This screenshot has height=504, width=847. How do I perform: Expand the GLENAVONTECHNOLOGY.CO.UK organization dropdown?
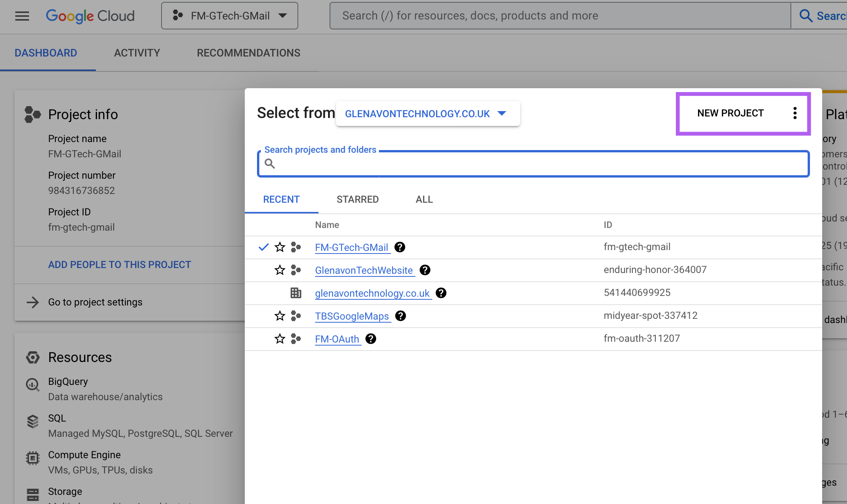pos(428,113)
